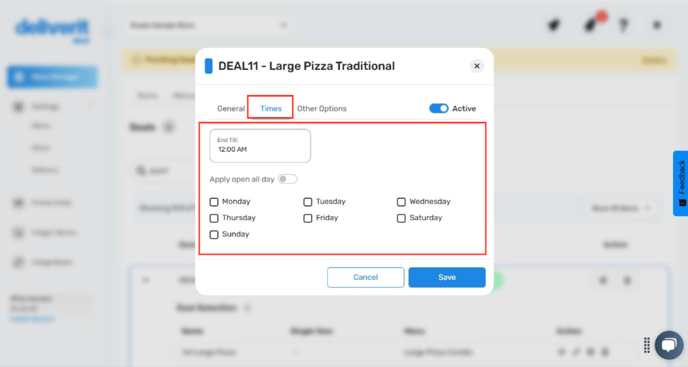Click the blue deal color marker
Viewport: 688px width, 367px height.
(208, 66)
